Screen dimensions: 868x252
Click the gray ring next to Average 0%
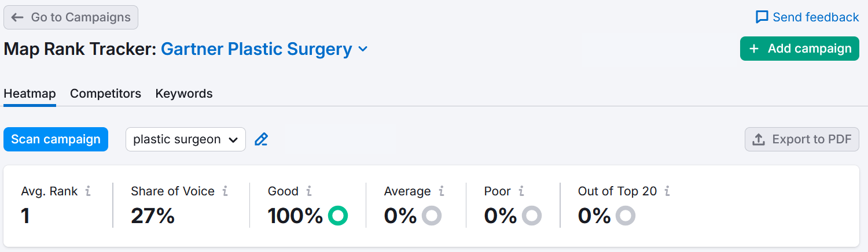click(x=432, y=216)
